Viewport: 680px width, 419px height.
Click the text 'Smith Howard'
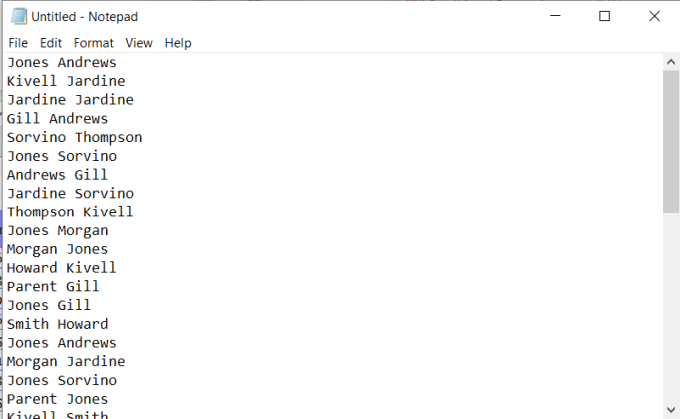pos(58,324)
